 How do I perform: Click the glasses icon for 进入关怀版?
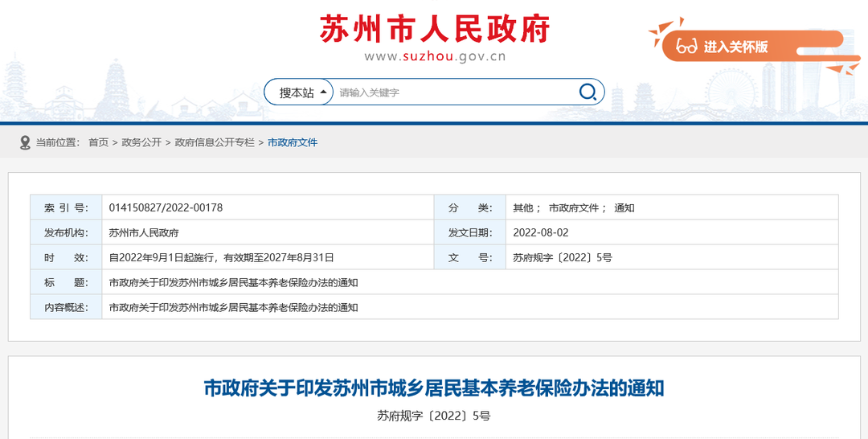[x=686, y=47]
